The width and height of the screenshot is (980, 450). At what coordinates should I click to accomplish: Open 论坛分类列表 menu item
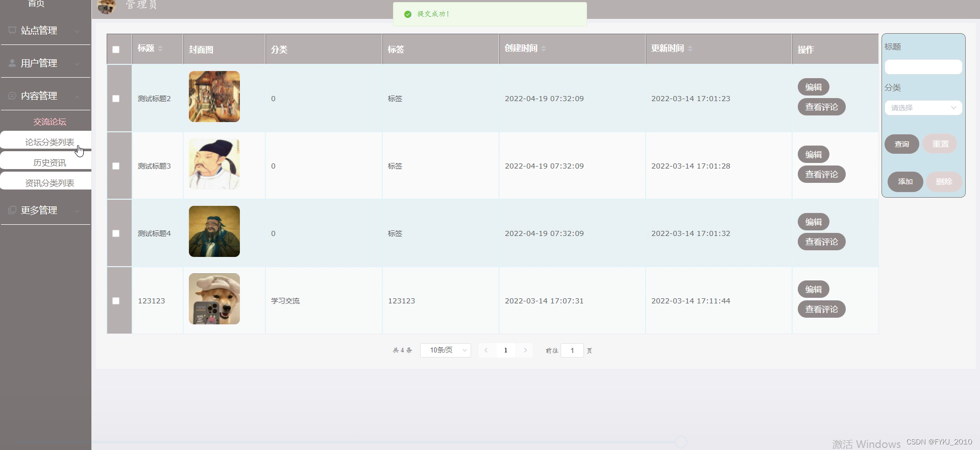pyautogui.click(x=46, y=140)
